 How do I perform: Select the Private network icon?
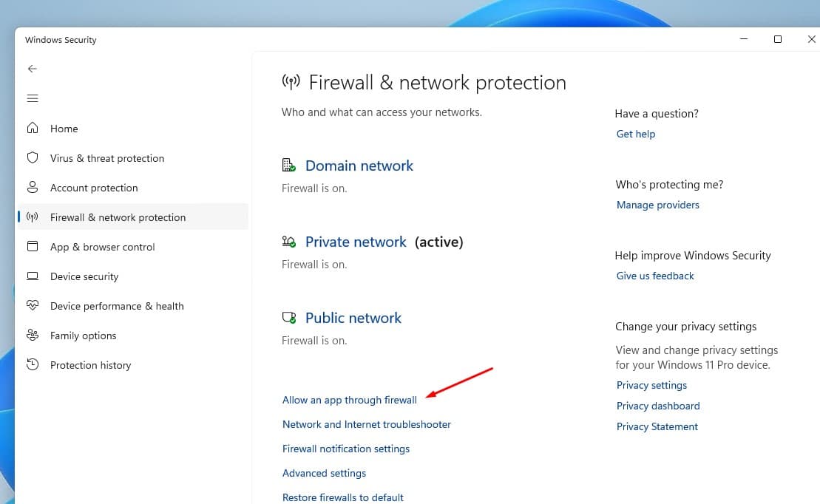288,240
